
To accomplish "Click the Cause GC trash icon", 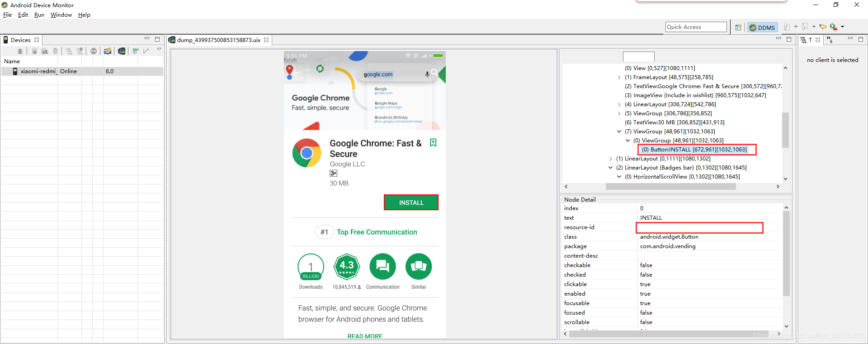I will pos(55,51).
